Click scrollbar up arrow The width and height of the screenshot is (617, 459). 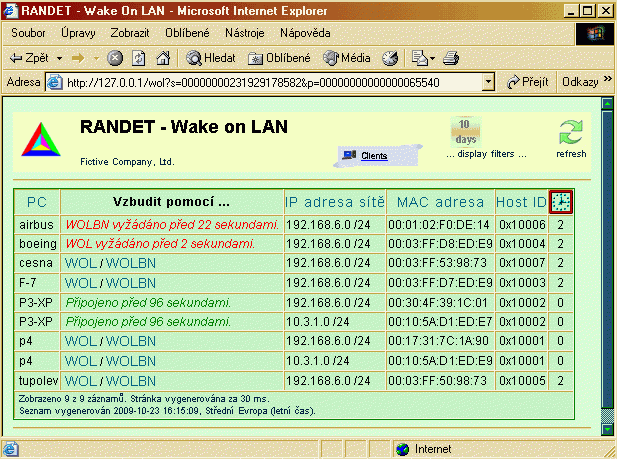click(x=607, y=104)
